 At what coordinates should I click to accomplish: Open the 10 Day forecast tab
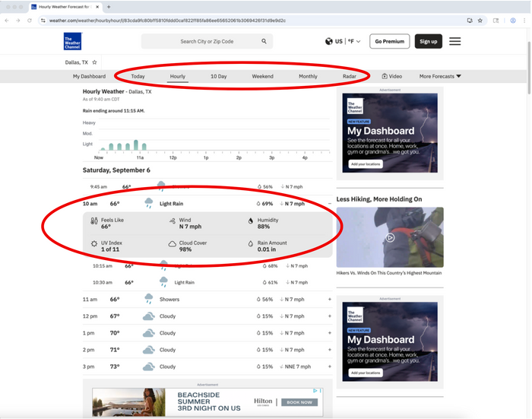coord(219,76)
